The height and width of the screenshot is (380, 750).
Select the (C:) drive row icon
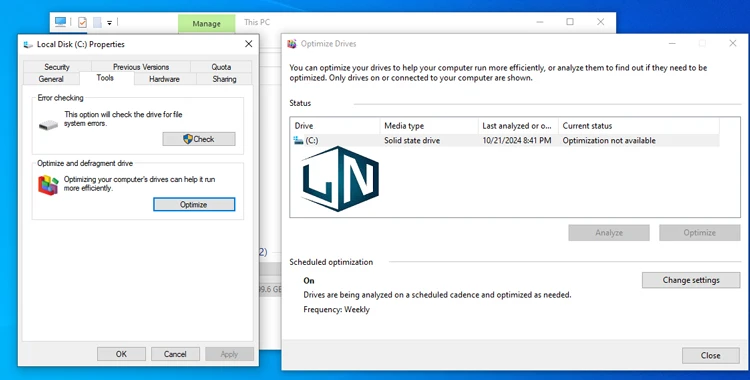(x=298, y=140)
